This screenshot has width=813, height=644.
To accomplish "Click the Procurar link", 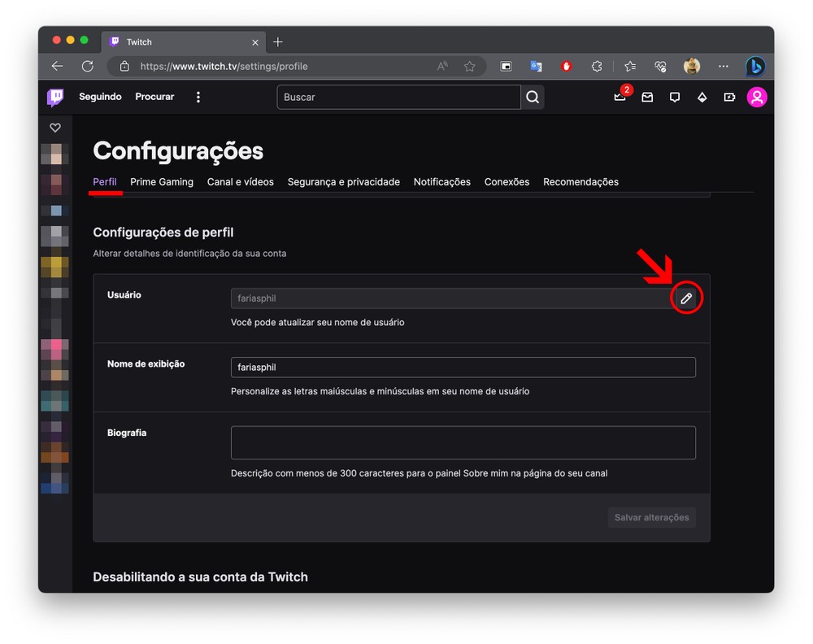I will (154, 97).
